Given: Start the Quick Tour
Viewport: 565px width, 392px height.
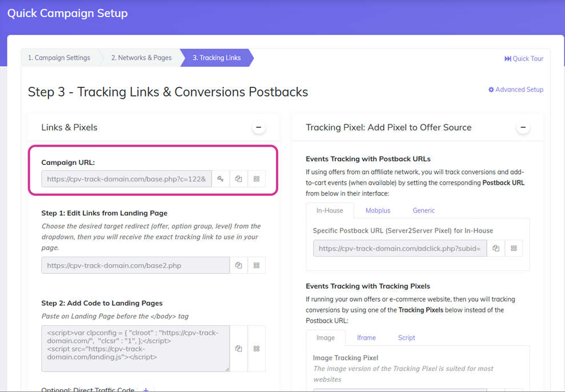Looking at the screenshot, I should [x=524, y=59].
